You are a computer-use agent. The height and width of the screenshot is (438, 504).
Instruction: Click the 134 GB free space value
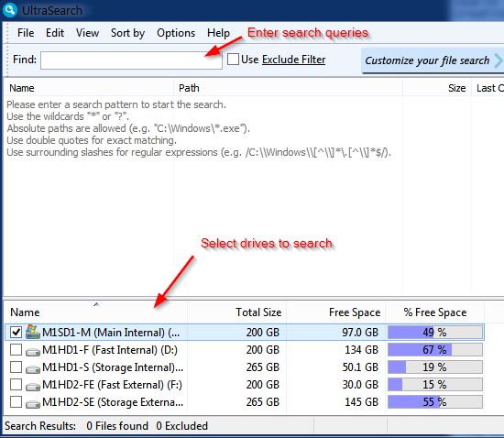coord(362,350)
